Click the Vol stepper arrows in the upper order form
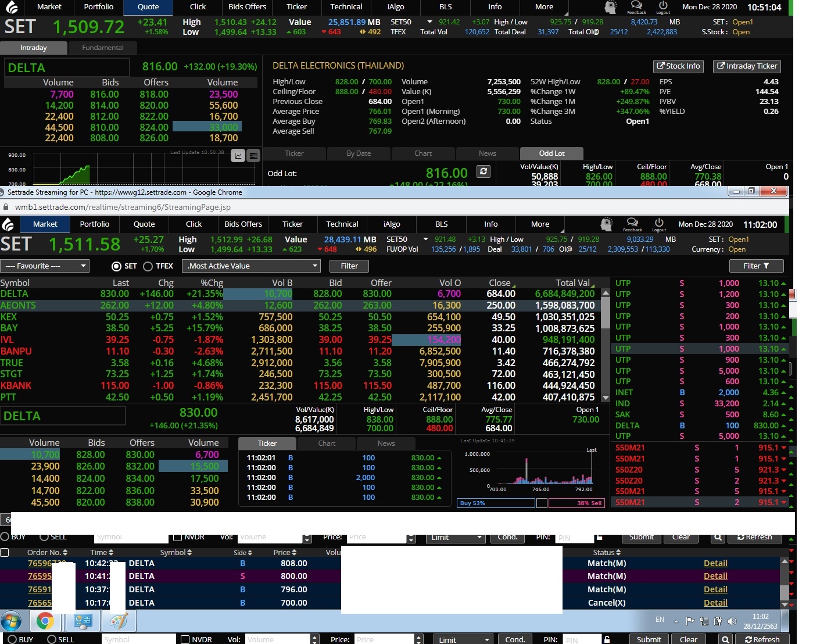Image resolution: width=838 pixels, height=644 pixels. [x=307, y=538]
